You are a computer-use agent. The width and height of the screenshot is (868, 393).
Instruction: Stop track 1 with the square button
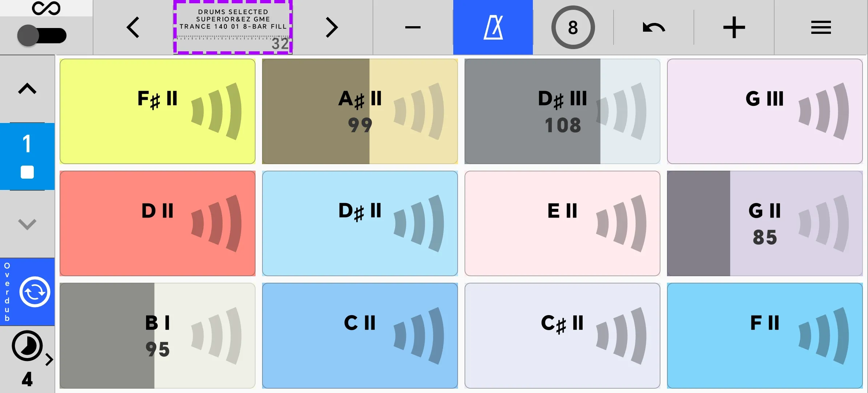click(27, 172)
